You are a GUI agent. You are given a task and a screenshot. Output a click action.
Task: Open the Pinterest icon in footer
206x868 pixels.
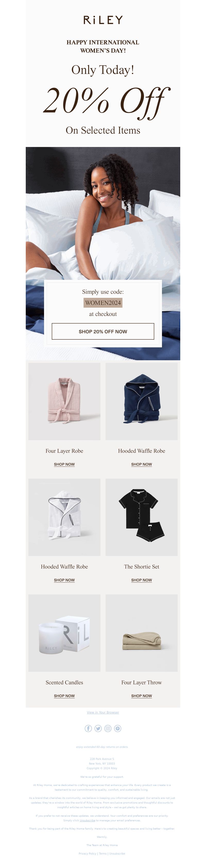(x=117, y=728)
